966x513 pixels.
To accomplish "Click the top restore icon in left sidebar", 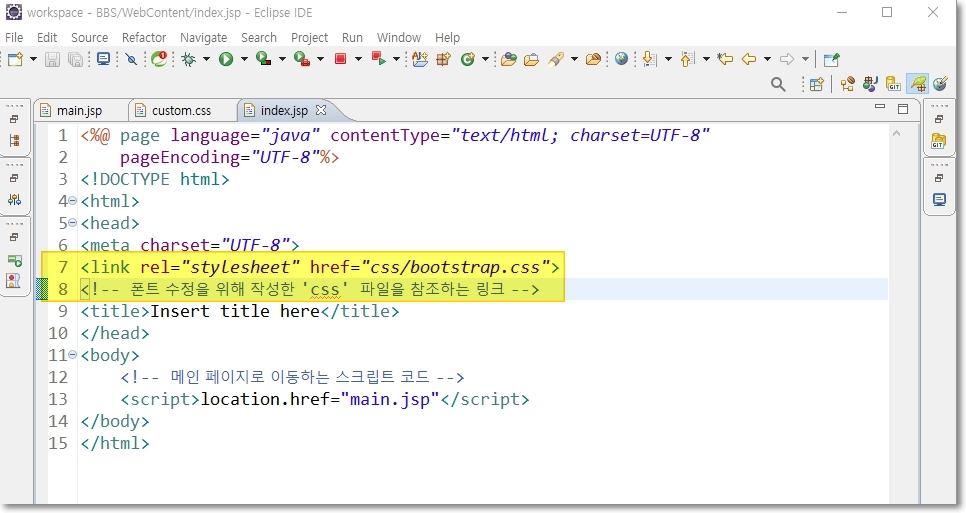I will (14, 119).
